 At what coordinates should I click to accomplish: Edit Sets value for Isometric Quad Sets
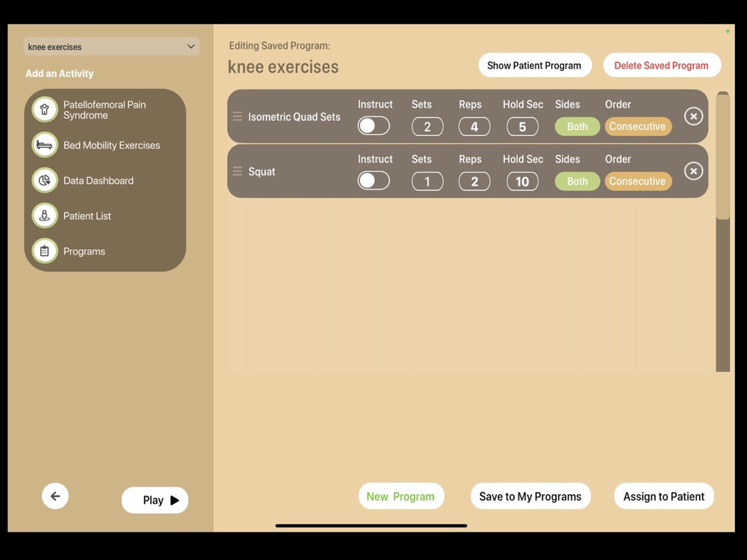pos(427,127)
